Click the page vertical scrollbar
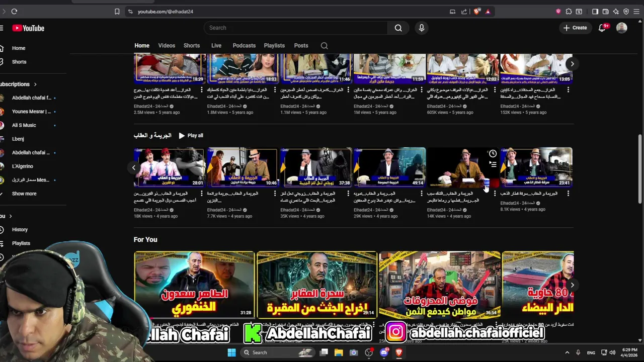The width and height of the screenshot is (644, 362). pos(640,168)
